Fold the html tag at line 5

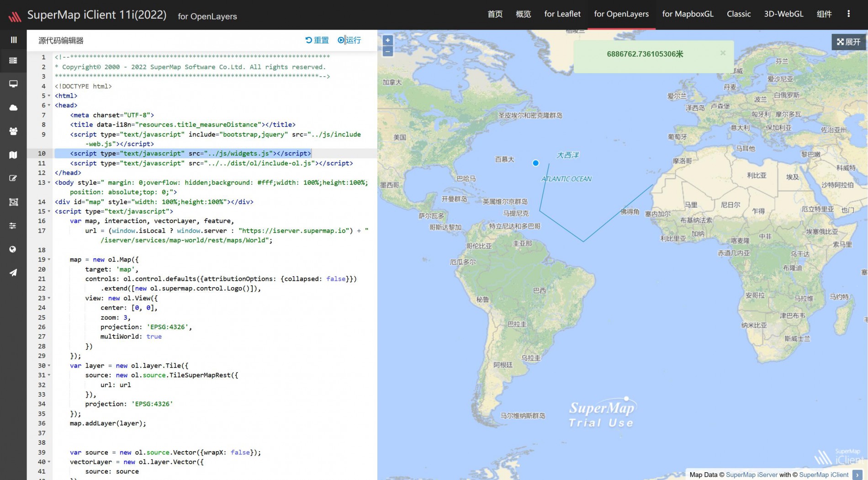(x=49, y=96)
